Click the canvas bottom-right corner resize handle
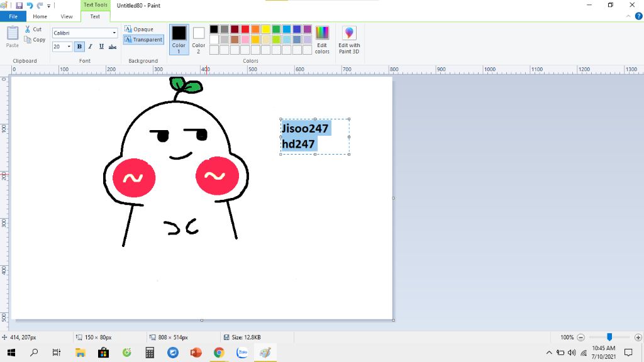Image resolution: width=644 pixels, height=362 pixels. 394,320
